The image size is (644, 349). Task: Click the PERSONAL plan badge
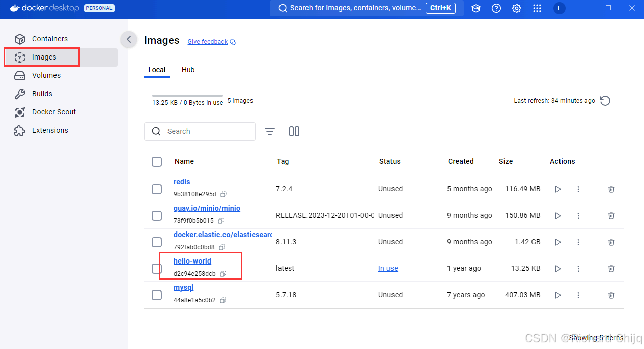99,8
